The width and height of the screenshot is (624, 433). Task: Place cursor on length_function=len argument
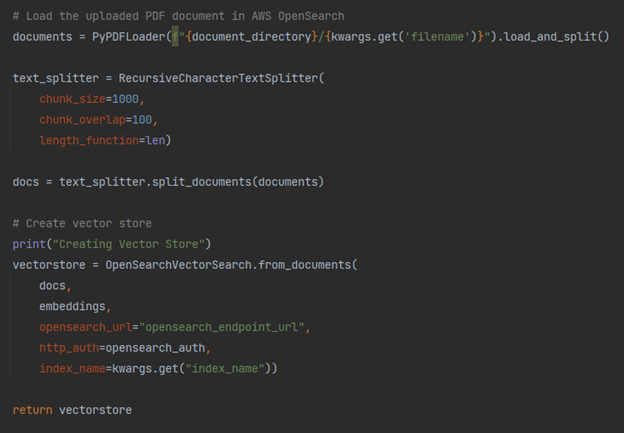coord(105,140)
